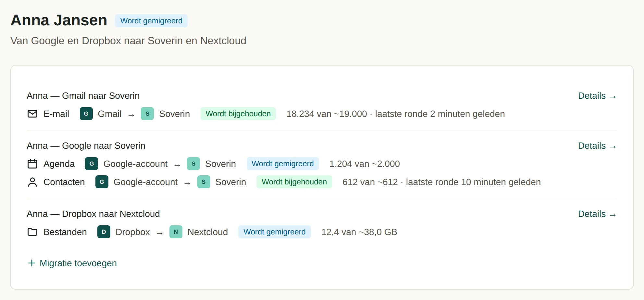Click the G badge in the Contacten row

pyautogui.click(x=102, y=182)
